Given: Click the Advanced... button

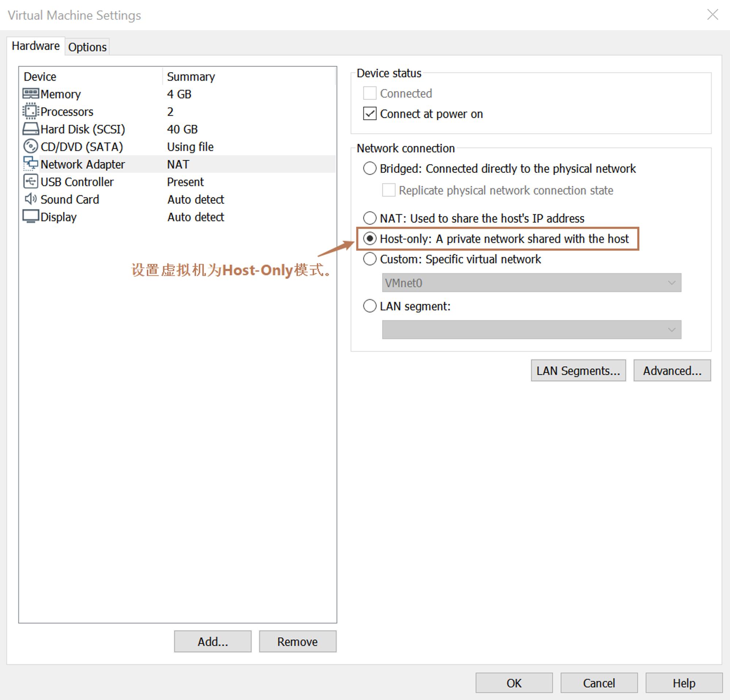Looking at the screenshot, I should (x=672, y=371).
